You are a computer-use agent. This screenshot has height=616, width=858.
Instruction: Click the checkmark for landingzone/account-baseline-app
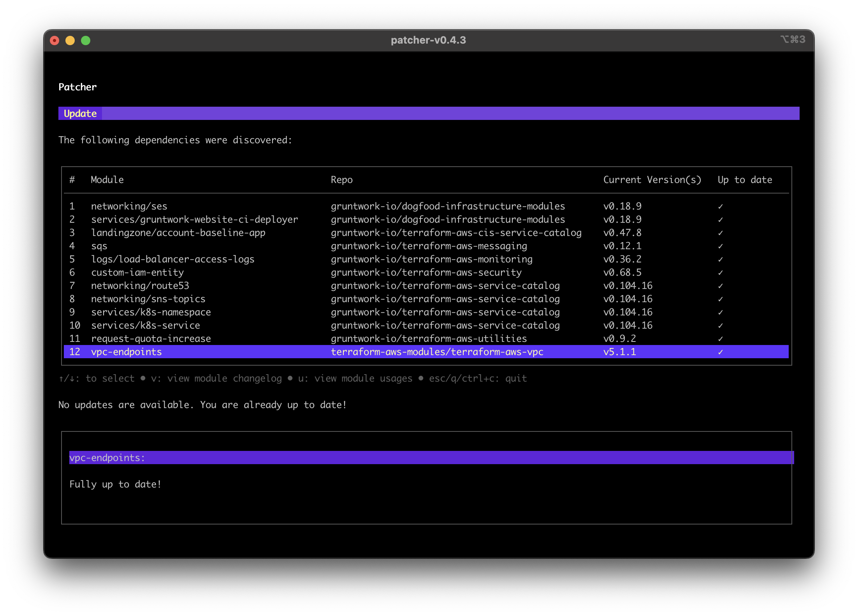point(721,233)
